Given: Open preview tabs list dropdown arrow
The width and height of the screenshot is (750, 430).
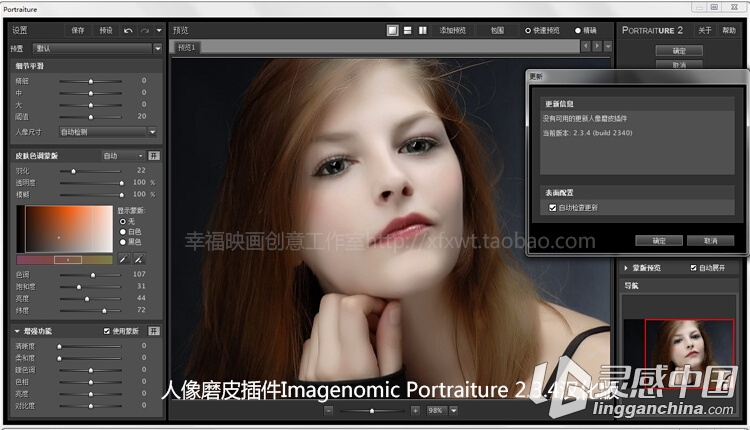Looking at the screenshot, I should (x=608, y=46).
